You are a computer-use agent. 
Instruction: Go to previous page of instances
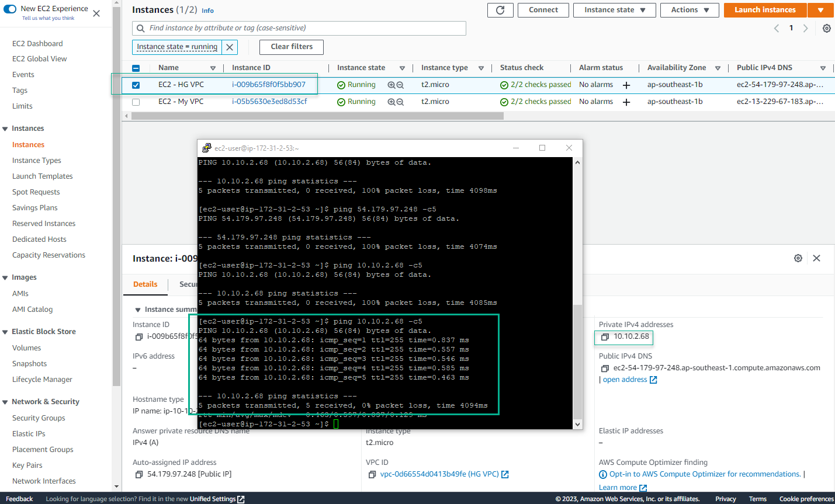coord(777,28)
